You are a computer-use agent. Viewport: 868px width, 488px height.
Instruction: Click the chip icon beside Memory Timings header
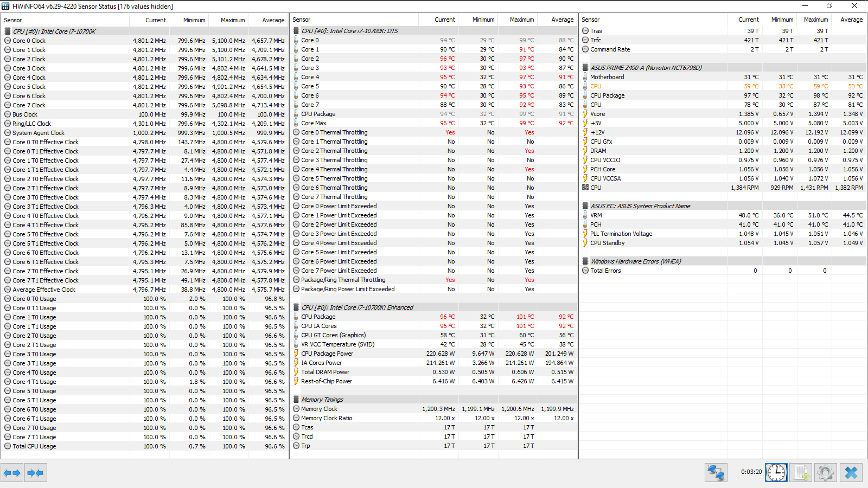(x=296, y=400)
